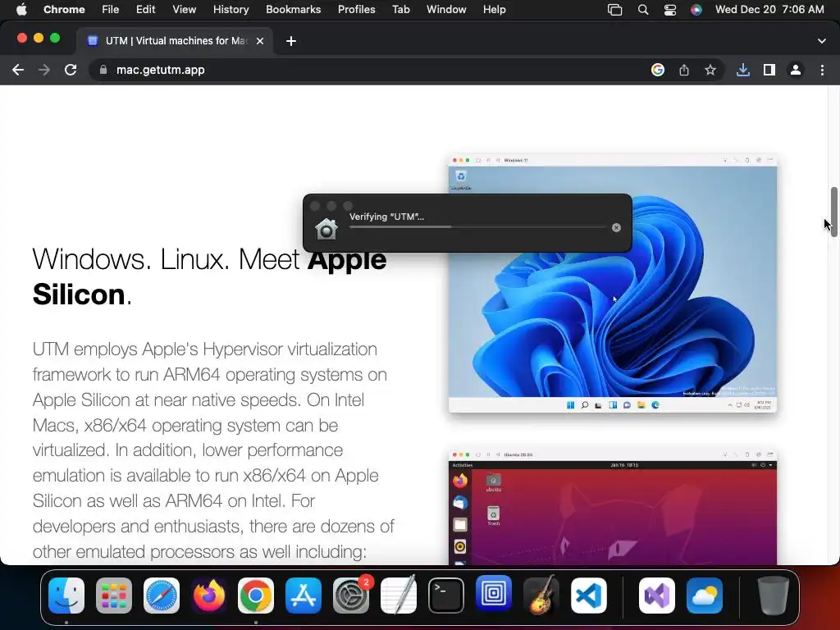Launch GarageBand from the Dock
This screenshot has height=630, width=840.
pyautogui.click(x=541, y=596)
